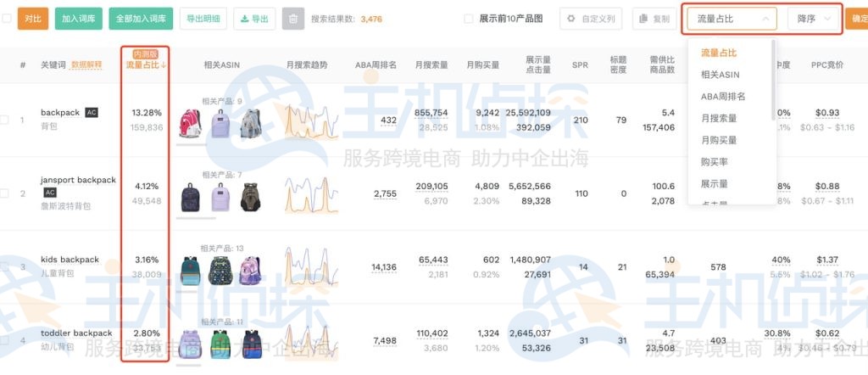Viewport: 868px width, 375px height.
Task: Click the search trend chart for backpack
Action: (x=312, y=120)
